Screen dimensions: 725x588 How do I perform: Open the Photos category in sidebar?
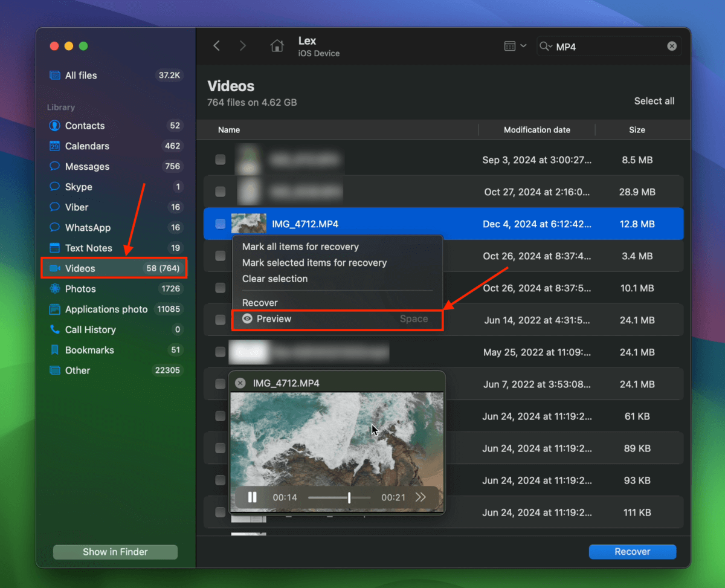80,289
